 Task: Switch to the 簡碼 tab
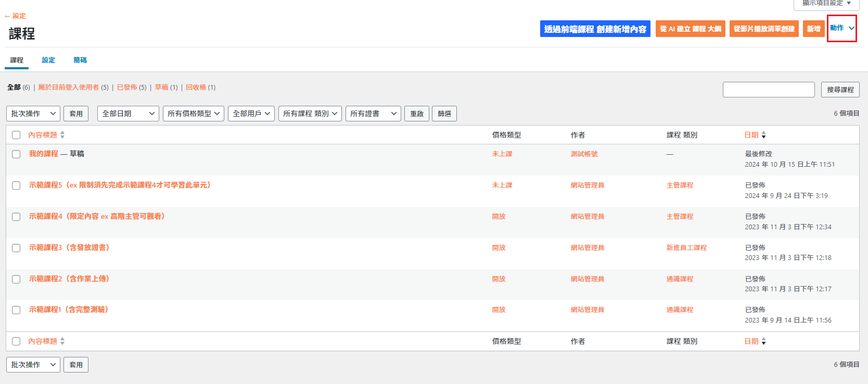pyautogui.click(x=80, y=60)
